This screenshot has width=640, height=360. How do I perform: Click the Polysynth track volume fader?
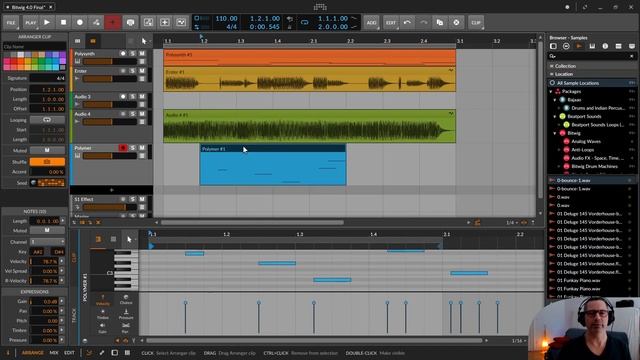(x=110, y=61)
